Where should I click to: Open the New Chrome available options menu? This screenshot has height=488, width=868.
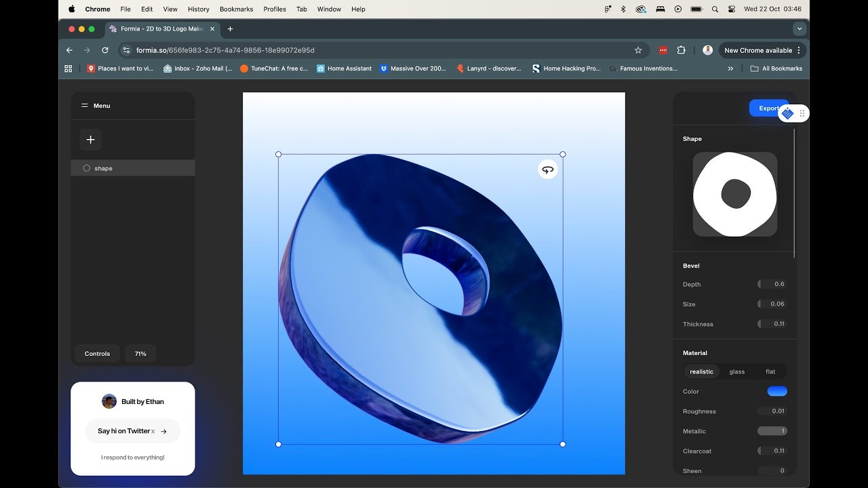coord(799,50)
